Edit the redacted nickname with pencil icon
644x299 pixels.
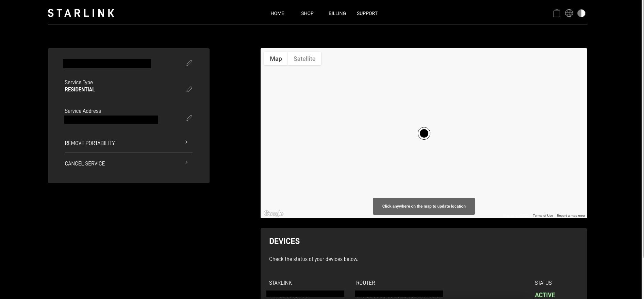[189, 63]
